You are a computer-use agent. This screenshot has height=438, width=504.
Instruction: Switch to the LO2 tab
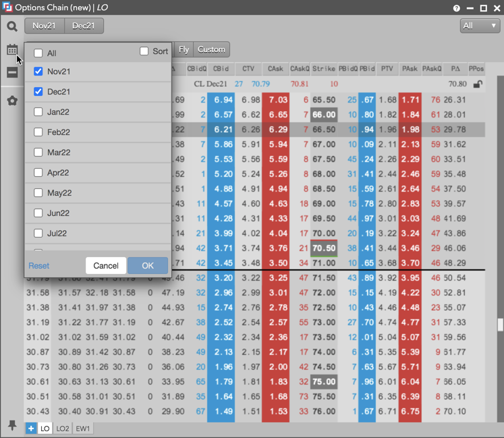click(x=63, y=429)
